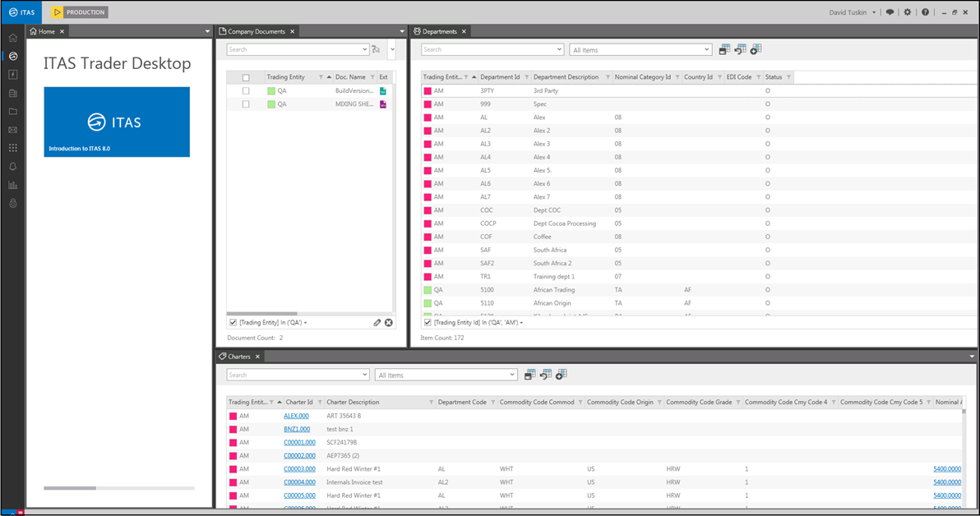Open charter link C00004.000

pyautogui.click(x=299, y=482)
